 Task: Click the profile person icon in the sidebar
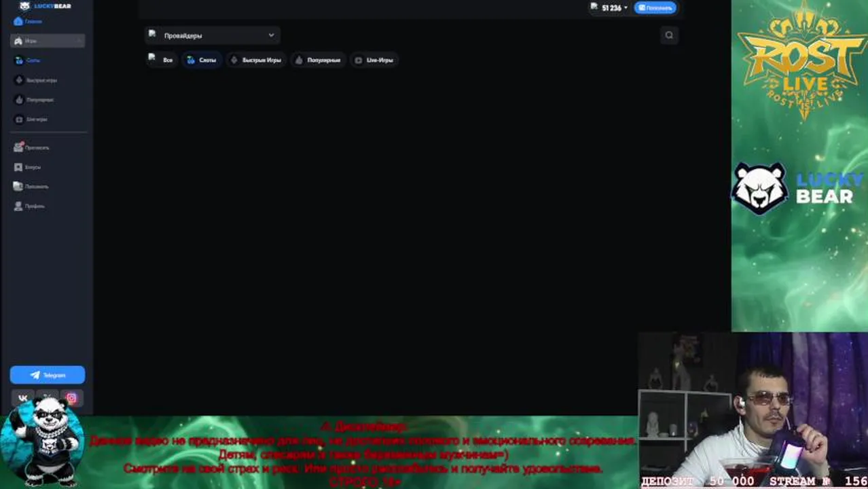19,206
